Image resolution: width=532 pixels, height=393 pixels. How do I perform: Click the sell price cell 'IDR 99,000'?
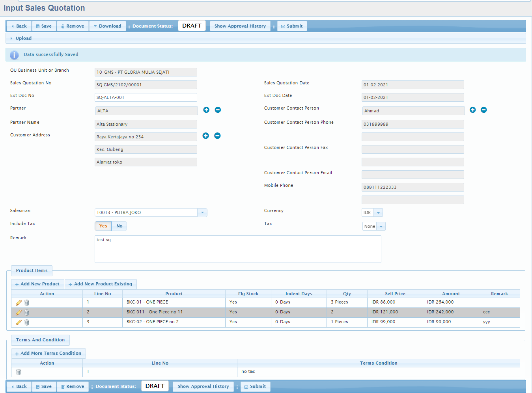click(395, 322)
